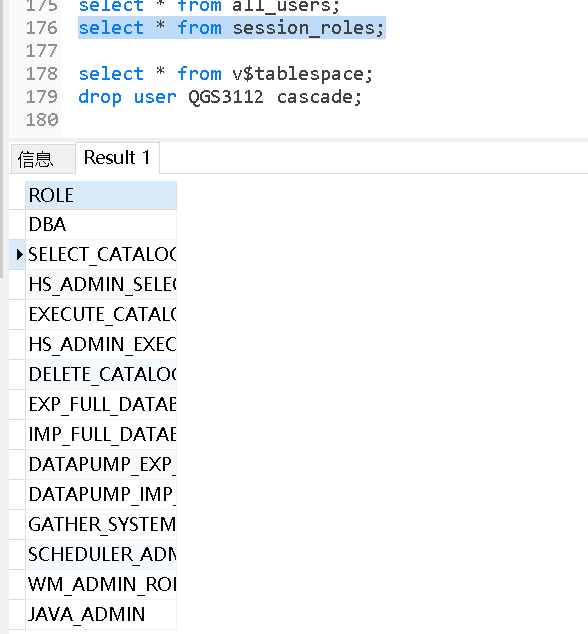Image resolution: width=588 pixels, height=634 pixels.
Task: Select the HS_ADMIN_SELECT role row
Action: pyautogui.click(x=101, y=284)
